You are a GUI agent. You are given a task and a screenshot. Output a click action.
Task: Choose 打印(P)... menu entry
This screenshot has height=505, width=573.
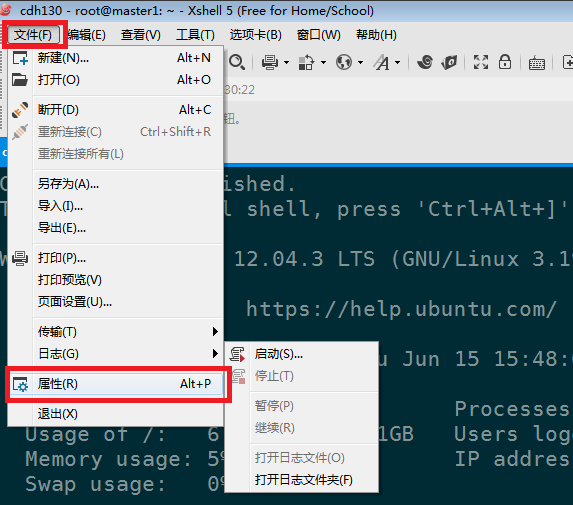tap(115, 258)
